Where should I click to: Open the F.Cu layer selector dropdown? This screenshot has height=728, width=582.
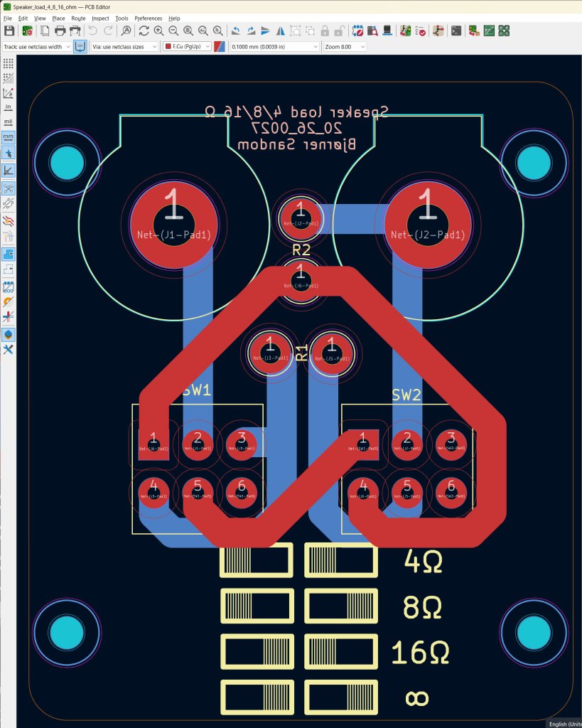(x=187, y=46)
